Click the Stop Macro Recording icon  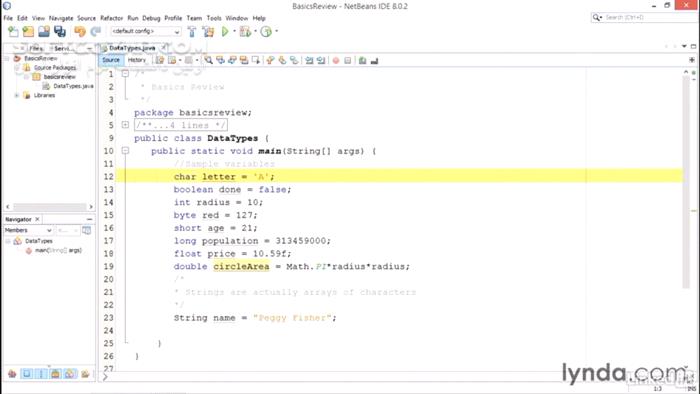[x=348, y=60]
